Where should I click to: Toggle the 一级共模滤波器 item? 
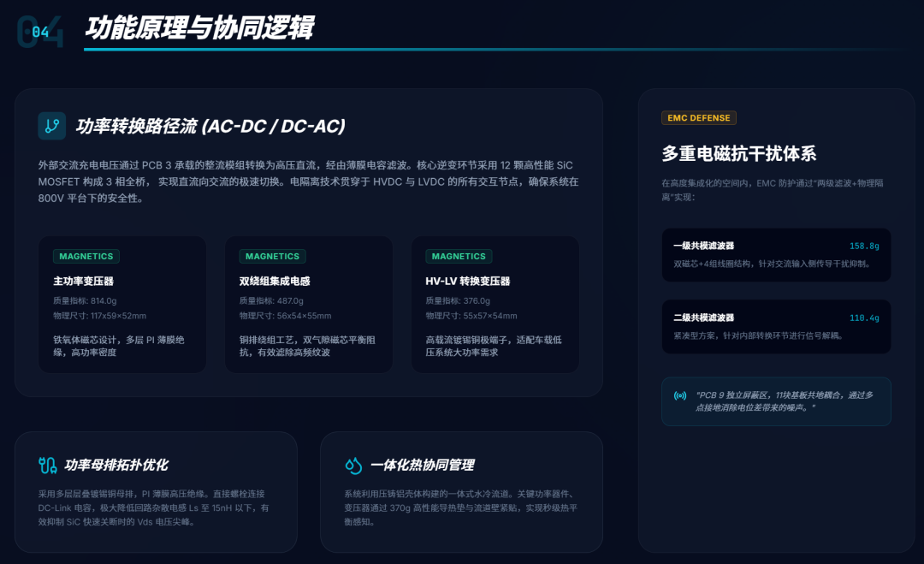775,254
